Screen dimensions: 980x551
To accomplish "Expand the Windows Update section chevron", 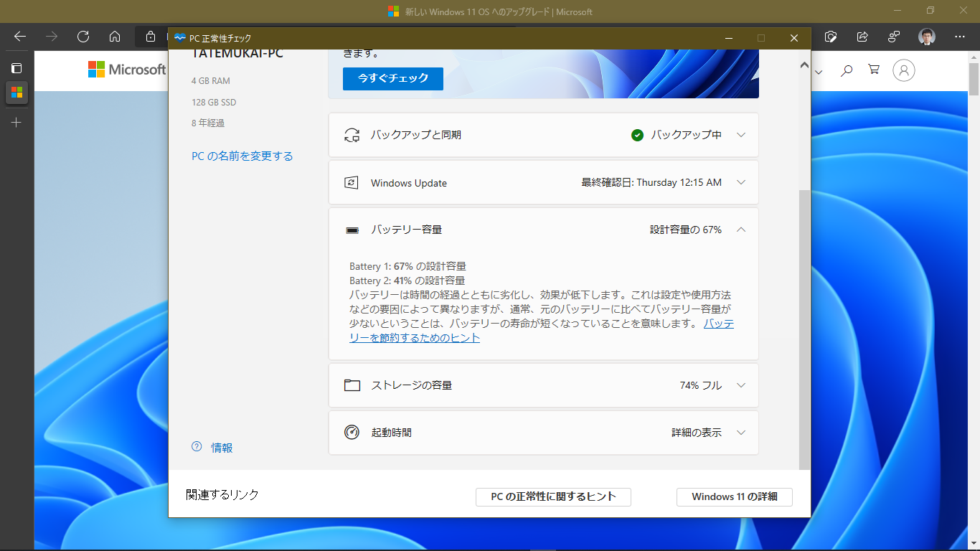I will point(741,182).
